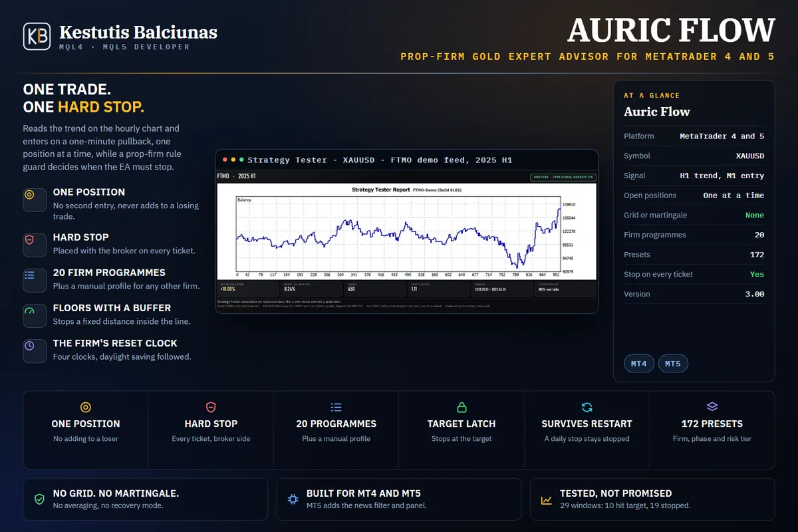Click the Version value 3.00
Image resolution: width=798 pixels, height=532 pixels.
(x=755, y=294)
